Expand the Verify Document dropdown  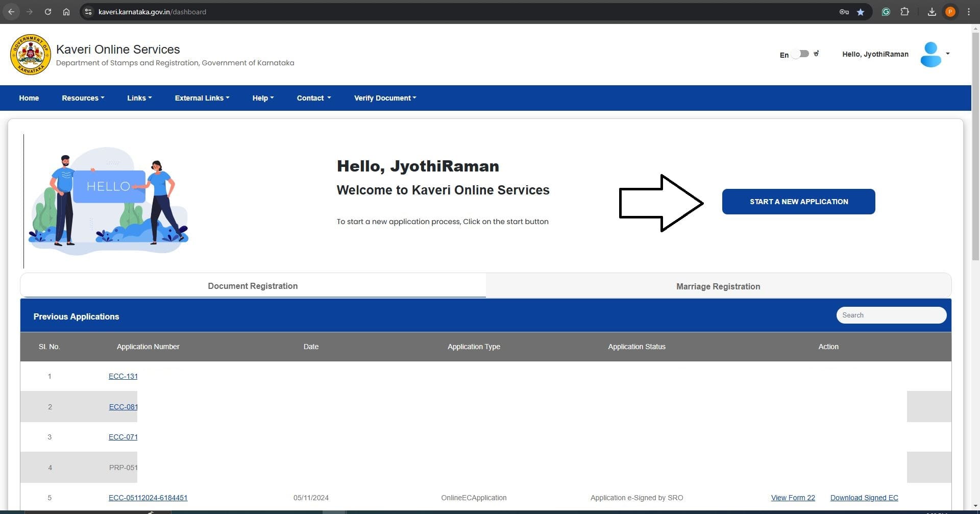[385, 98]
